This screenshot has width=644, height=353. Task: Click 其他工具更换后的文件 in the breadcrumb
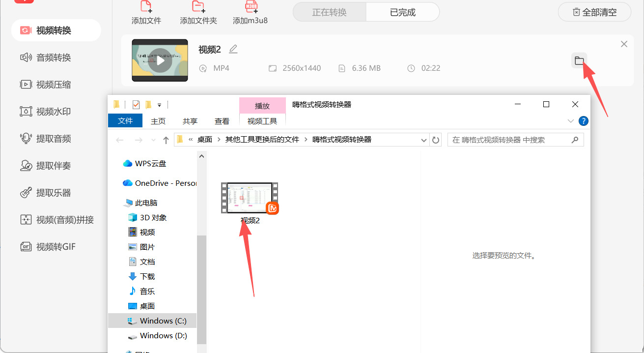click(262, 140)
